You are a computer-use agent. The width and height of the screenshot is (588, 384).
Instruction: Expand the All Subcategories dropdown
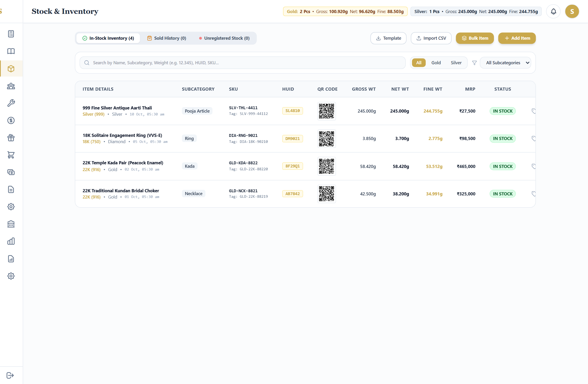[505, 63]
